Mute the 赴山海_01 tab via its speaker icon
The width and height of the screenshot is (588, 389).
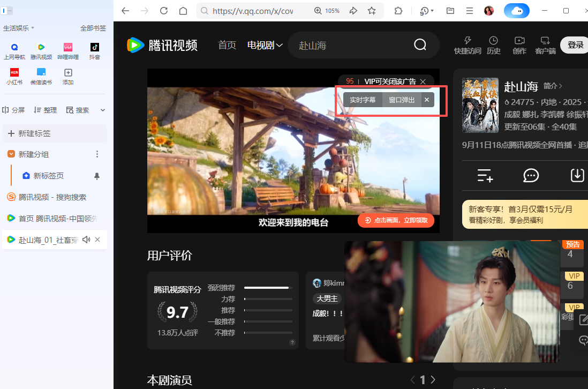87,240
